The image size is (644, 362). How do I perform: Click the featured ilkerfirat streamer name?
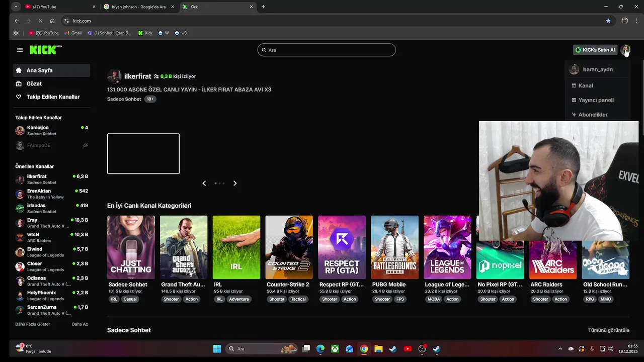click(x=137, y=76)
